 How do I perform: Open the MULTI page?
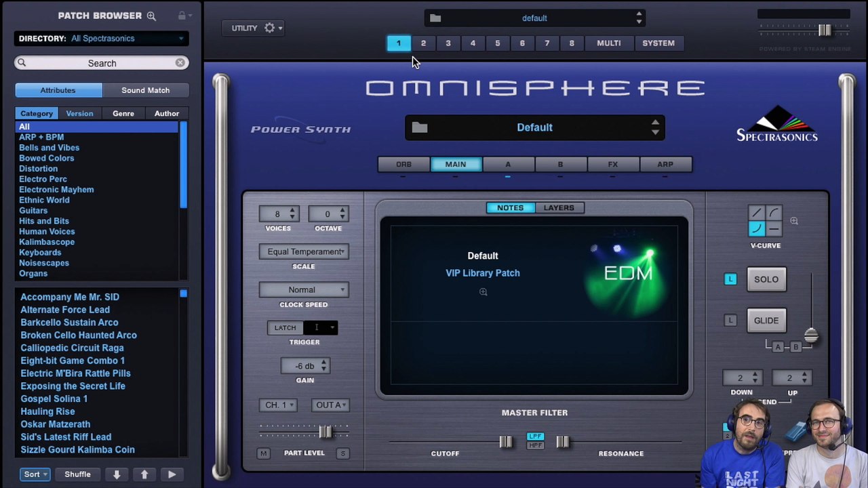click(x=609, y=43)
